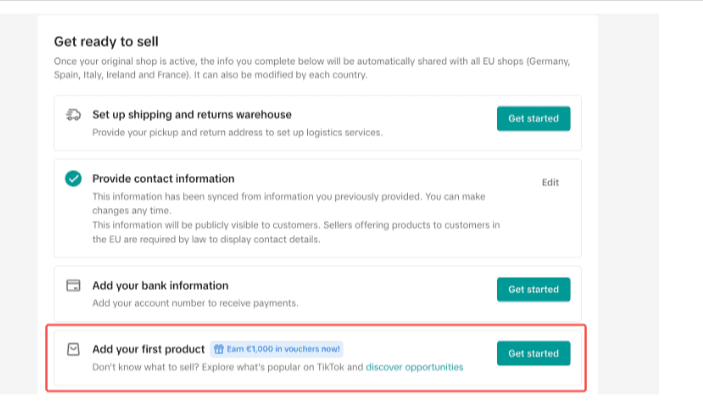Select the Provide contact information title
703x417 pixels.
pyautogui.click(x=163, y=178)
